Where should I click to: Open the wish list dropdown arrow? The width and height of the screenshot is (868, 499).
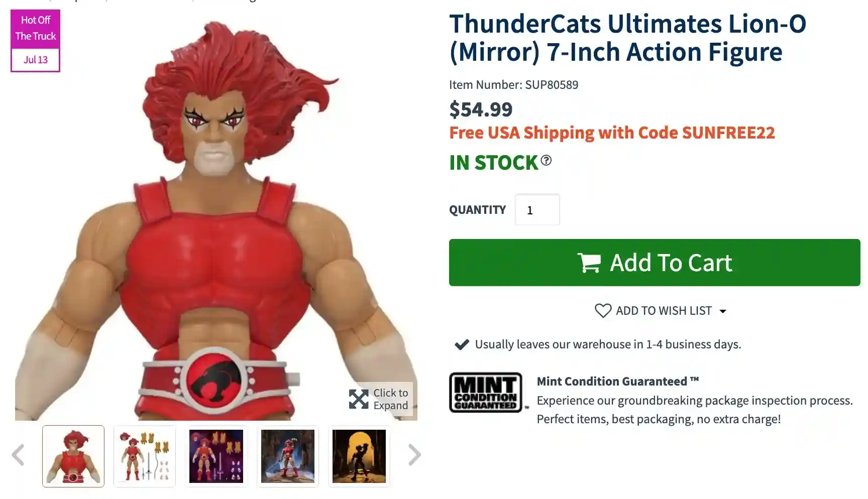coord(723,311)
